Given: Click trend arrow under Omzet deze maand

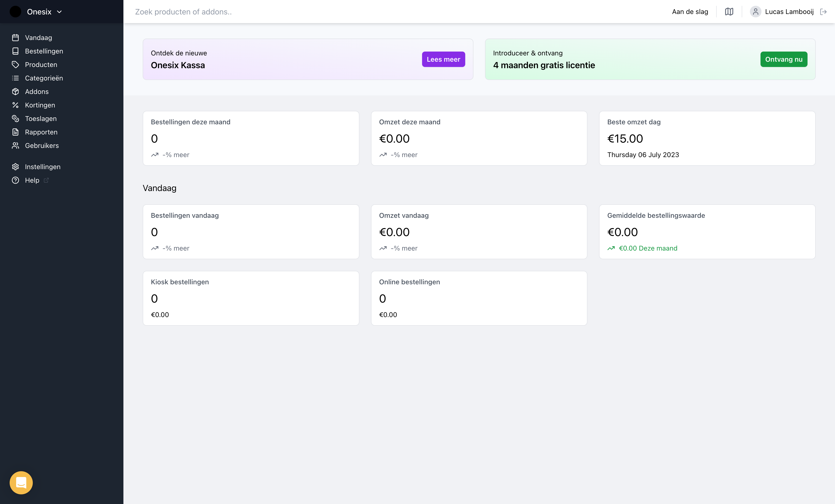Looking at the screenshot, I should tap(383, 155).
